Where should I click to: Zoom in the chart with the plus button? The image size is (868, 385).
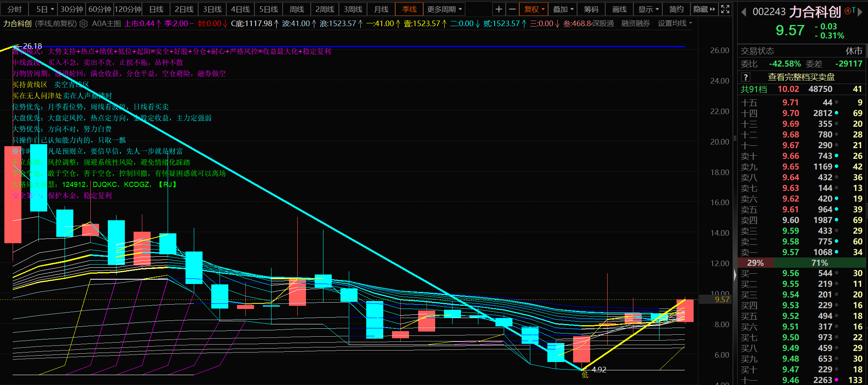499,9
